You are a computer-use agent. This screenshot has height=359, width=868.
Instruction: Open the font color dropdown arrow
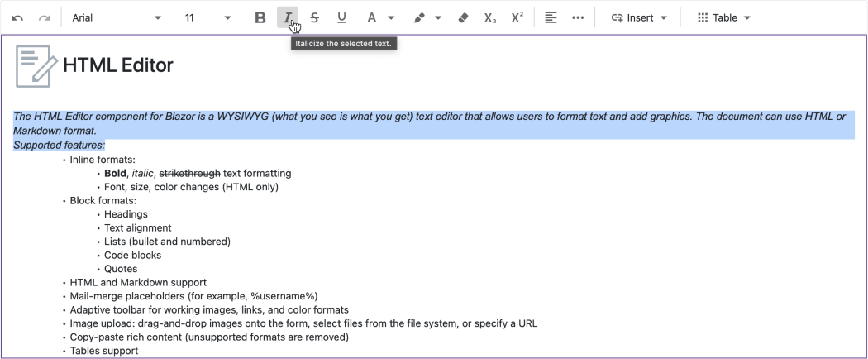click(x=391, y=17)
